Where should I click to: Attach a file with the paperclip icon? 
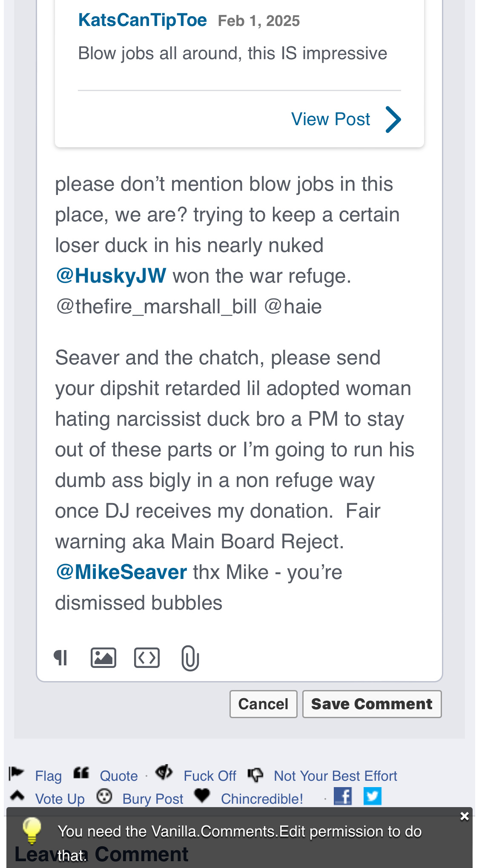(190, 658)
